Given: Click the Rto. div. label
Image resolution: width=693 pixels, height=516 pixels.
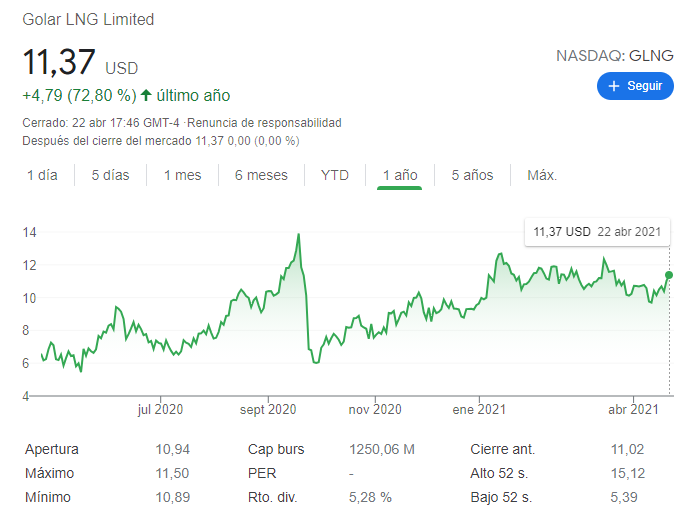Looking at the screenshot, I should [x=273, y=497].
